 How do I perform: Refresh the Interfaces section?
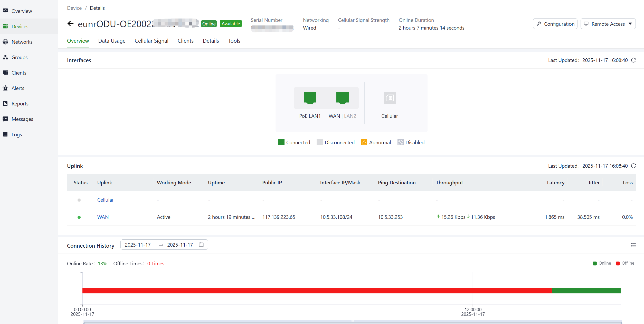coord(633,60)
